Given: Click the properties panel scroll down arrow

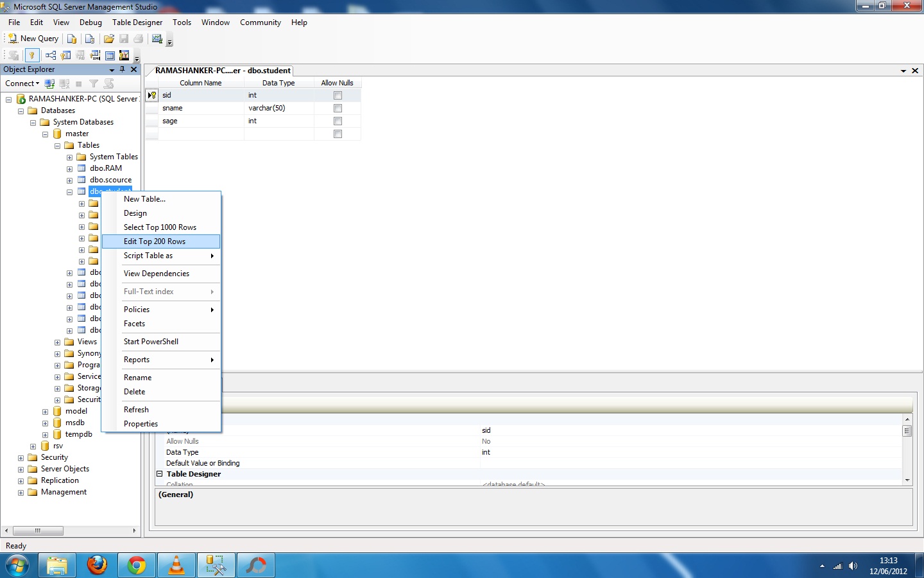Looking at the screenshot, I should point(907,480).
